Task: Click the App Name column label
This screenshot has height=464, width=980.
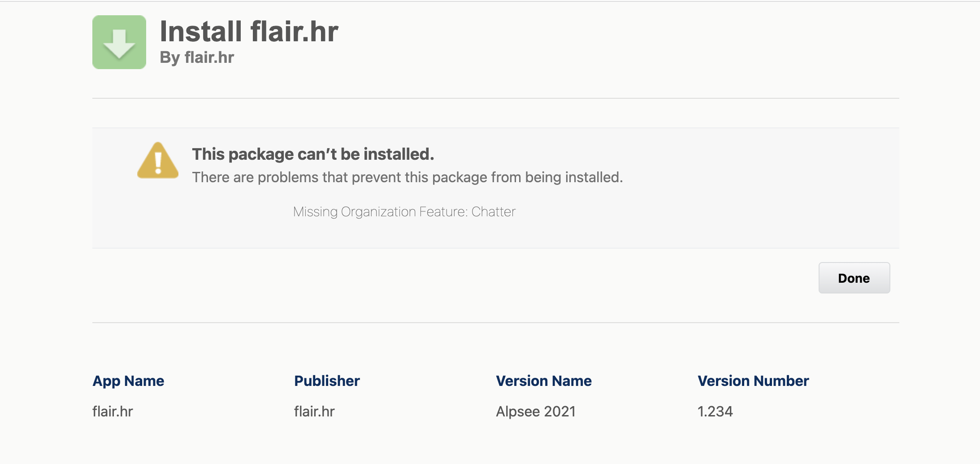Action: [128, 381]
